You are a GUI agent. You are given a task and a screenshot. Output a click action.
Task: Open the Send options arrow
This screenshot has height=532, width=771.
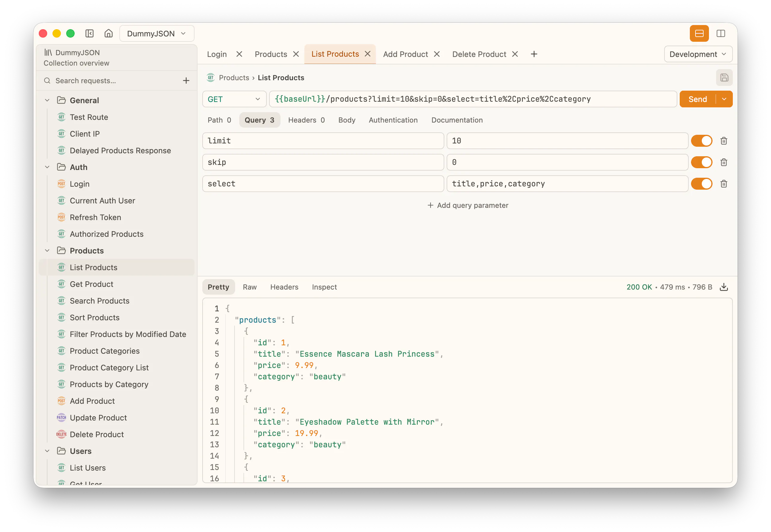click(x=724, y=99)
